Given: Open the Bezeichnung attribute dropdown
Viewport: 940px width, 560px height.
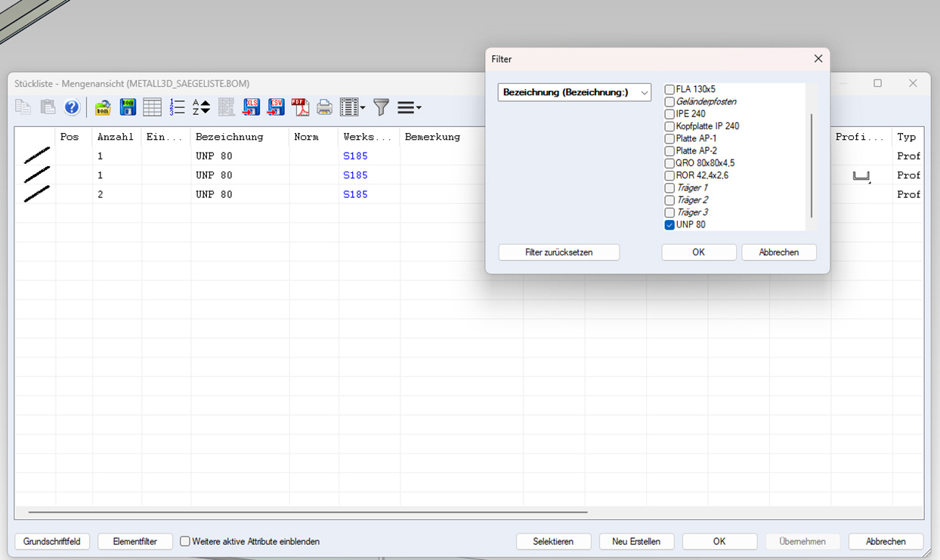Looking at the screenshot, I should tap(574, 92).
